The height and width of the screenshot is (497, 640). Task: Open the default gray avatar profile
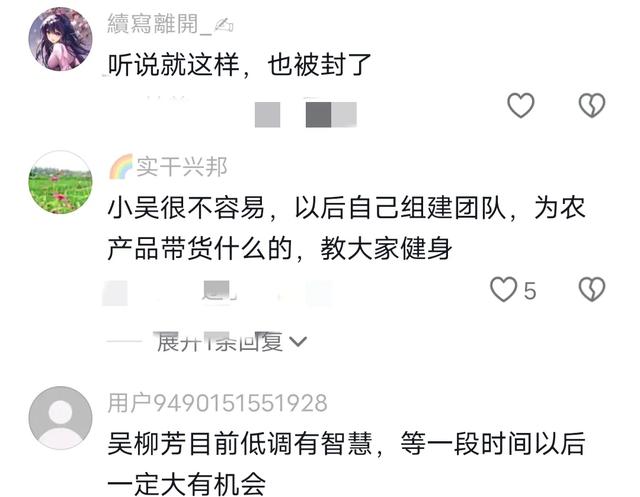pyautogui.click(x=60, y=418)
